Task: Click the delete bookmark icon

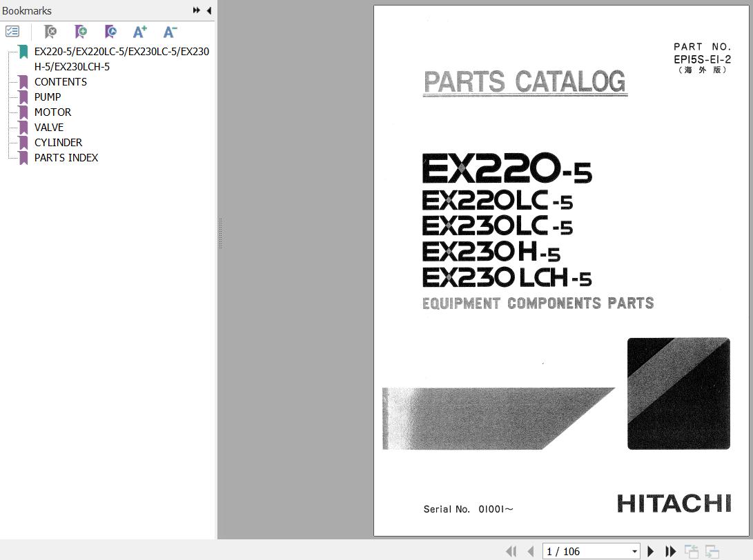Action: [50, 32]
